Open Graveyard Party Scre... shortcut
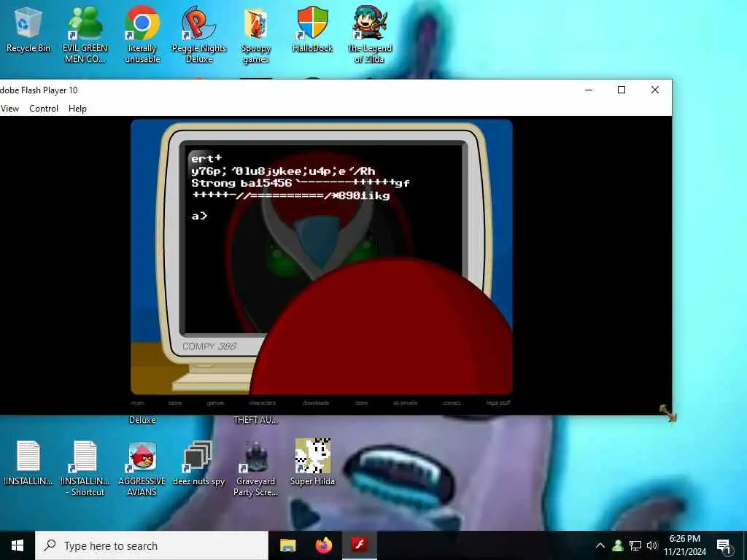 tap(256, 469)
